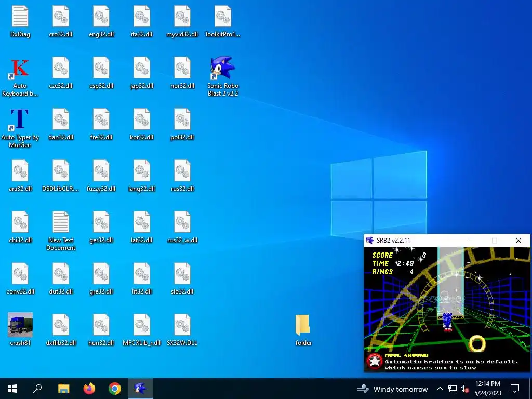This screenshot has height=399, width=532.
Task: Select the rus32_w.dll file icon
Action: (182, 222)
